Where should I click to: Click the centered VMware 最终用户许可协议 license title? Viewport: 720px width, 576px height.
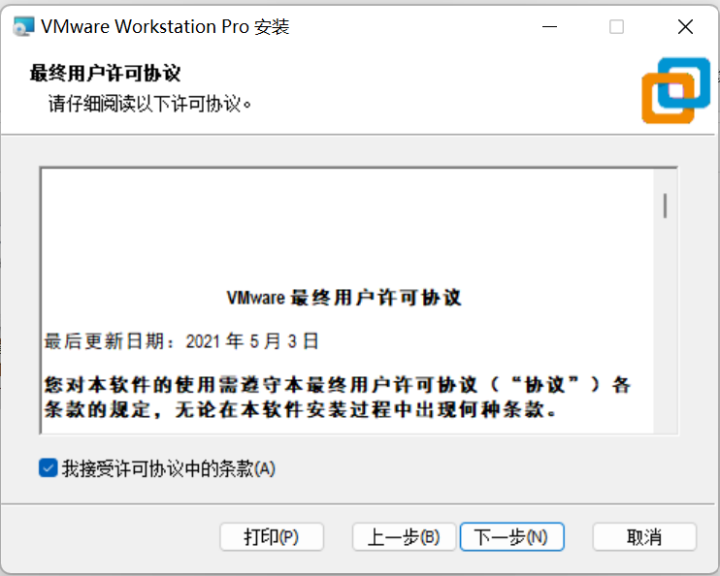[344, 298]
